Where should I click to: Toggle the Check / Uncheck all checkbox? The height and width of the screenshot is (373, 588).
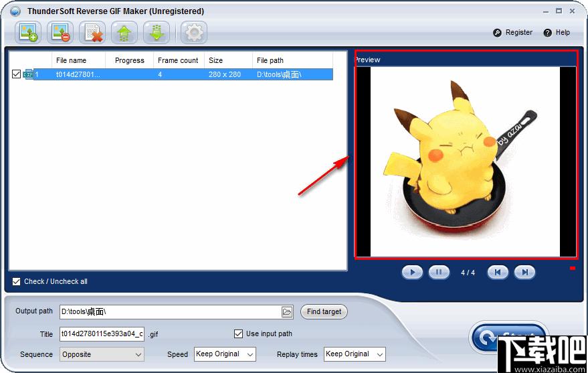click(17, 281)
